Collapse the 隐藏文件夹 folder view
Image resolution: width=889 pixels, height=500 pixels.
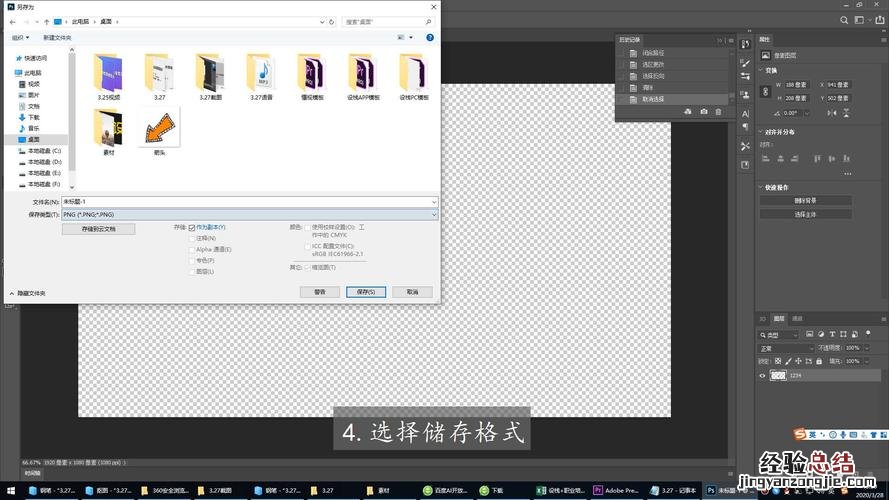[x=27, y=293]
